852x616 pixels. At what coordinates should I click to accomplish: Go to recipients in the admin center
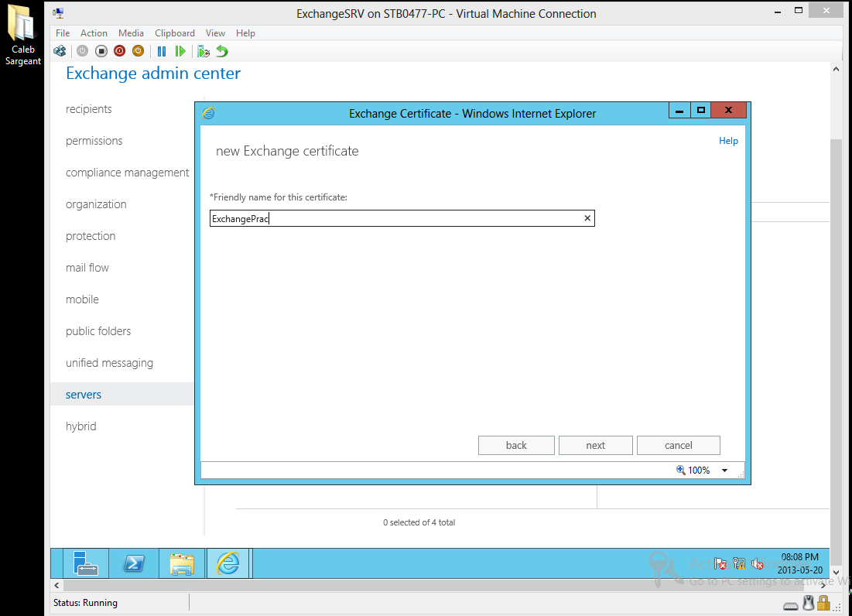coord(88,109)
